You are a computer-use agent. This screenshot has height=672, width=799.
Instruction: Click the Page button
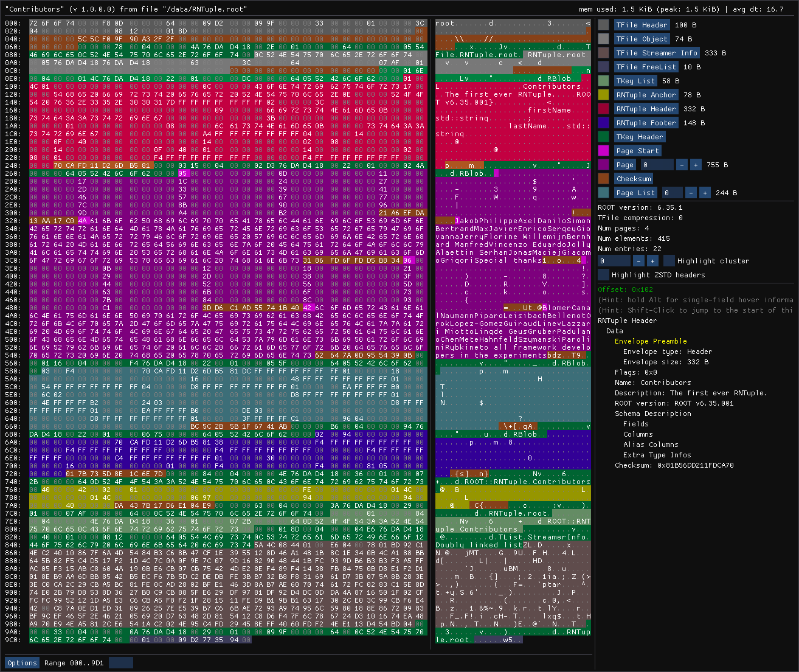click(624, 165)
